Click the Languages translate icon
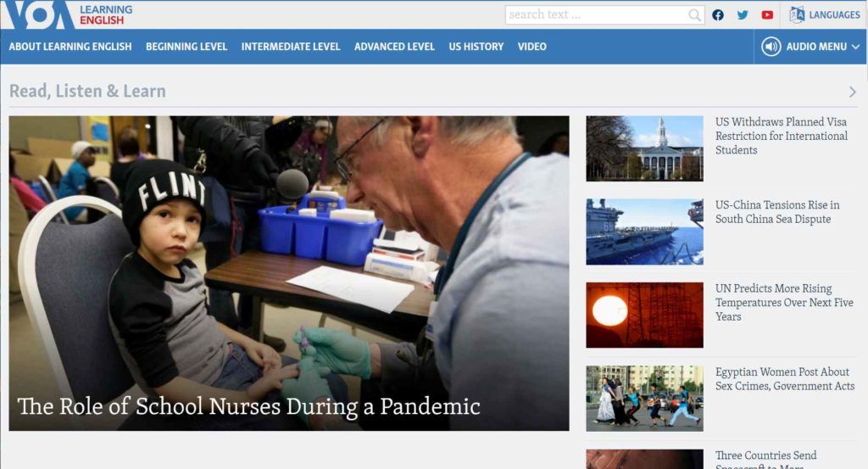Viewport: 868px width, 469px height. pos(797,14)
